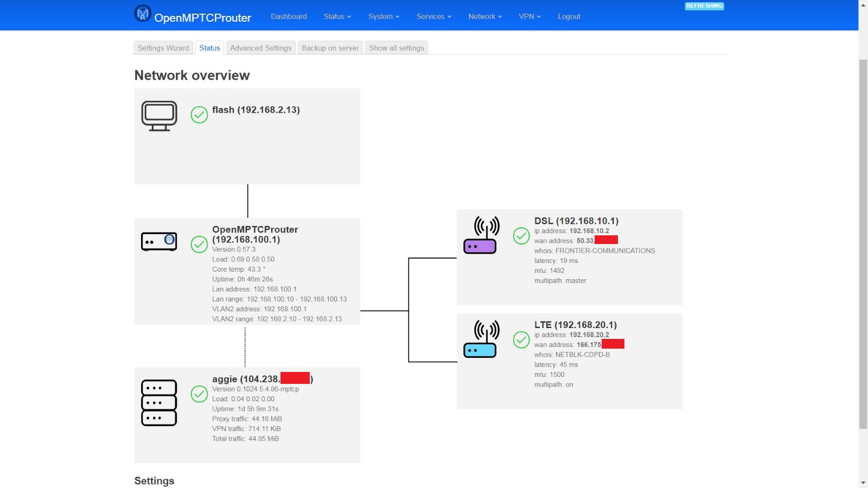Click the green checkmark beside flash

click(199, 114)
